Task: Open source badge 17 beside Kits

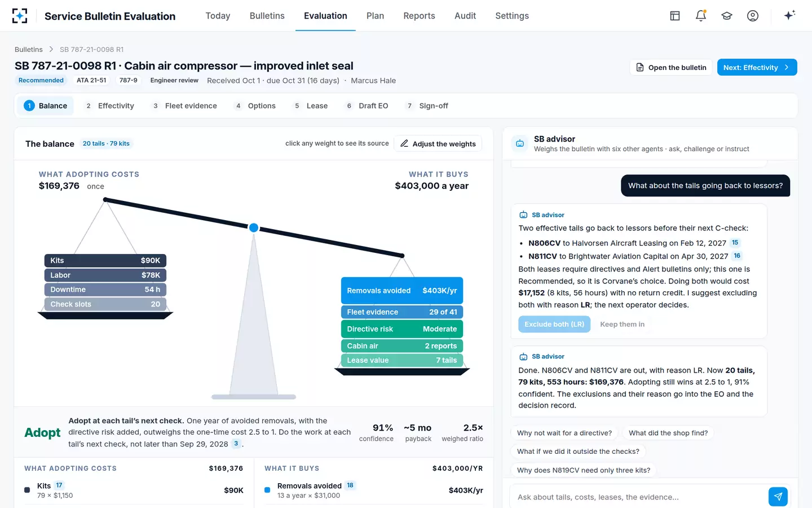Action: tap(59, 485)
